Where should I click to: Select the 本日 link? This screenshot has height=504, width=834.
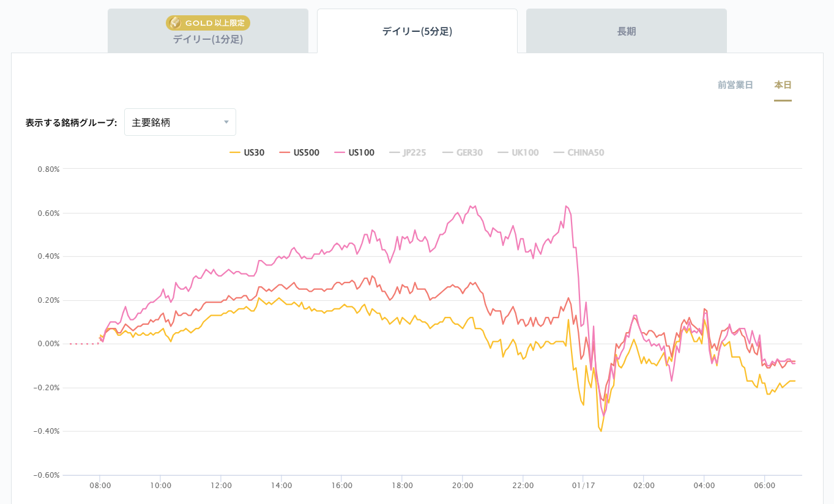[x=783, y=85]
